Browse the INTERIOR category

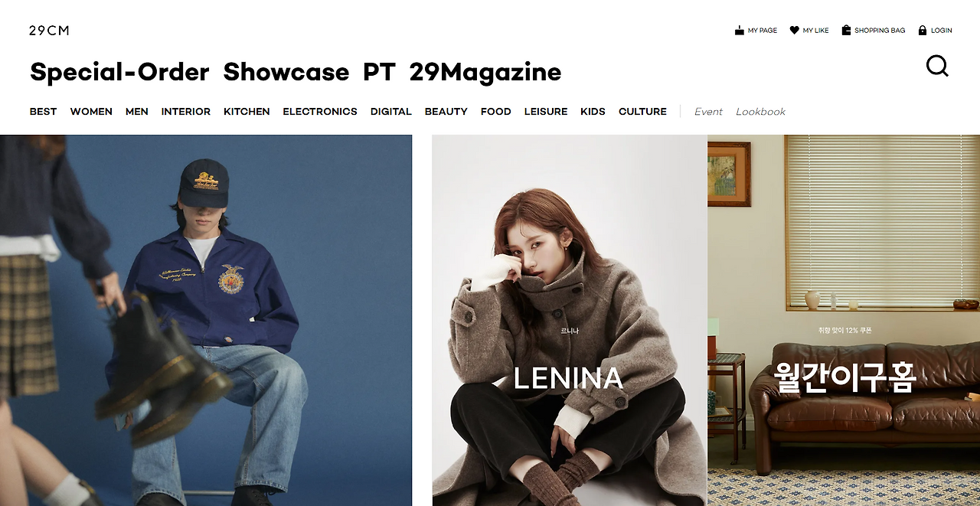tap(186, 112)
